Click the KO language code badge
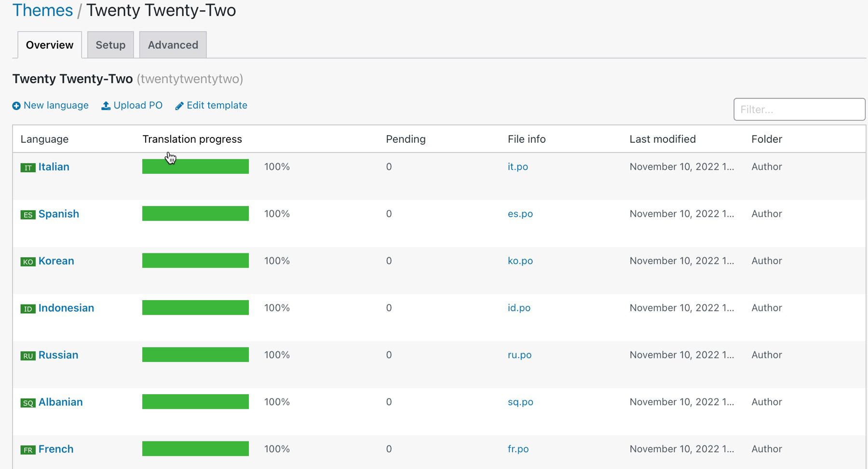 (28, 262)
